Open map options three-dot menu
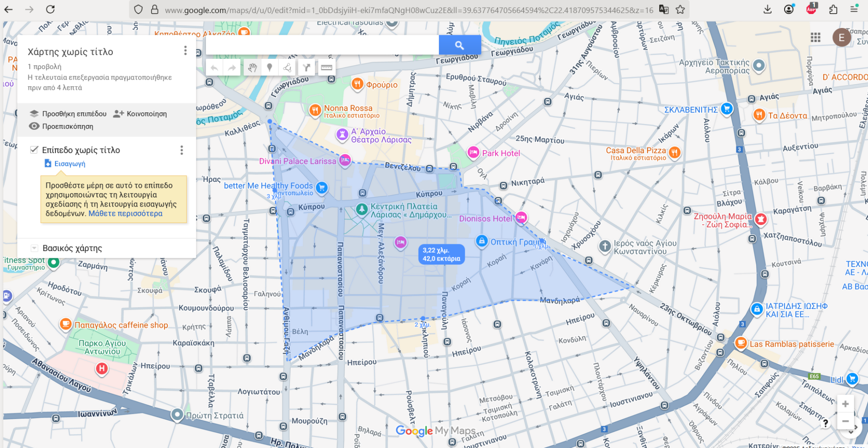The image size is (868, 448). click(185, 51)
